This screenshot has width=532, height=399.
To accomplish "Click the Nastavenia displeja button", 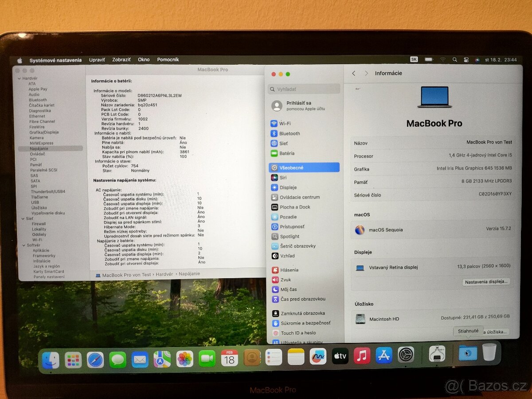I will point(486,282).
